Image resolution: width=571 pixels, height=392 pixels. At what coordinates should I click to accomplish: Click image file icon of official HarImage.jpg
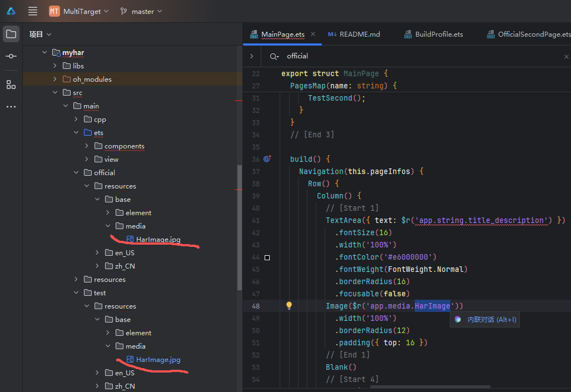point(130,239)
